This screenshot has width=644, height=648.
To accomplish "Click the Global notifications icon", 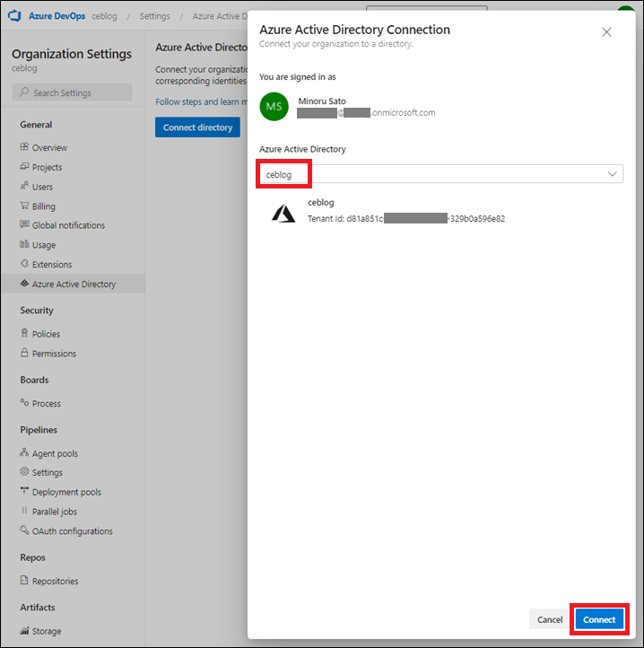I will [x=24, y=224].
